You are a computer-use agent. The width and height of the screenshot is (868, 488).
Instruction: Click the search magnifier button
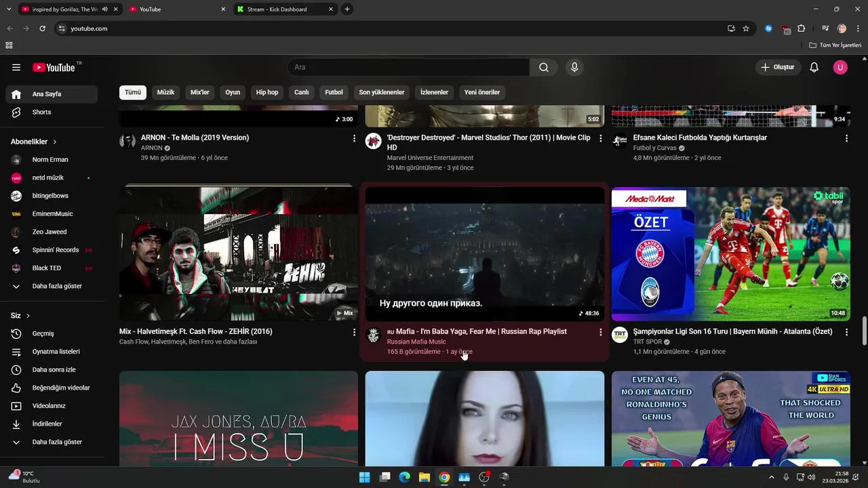[544, 67]
